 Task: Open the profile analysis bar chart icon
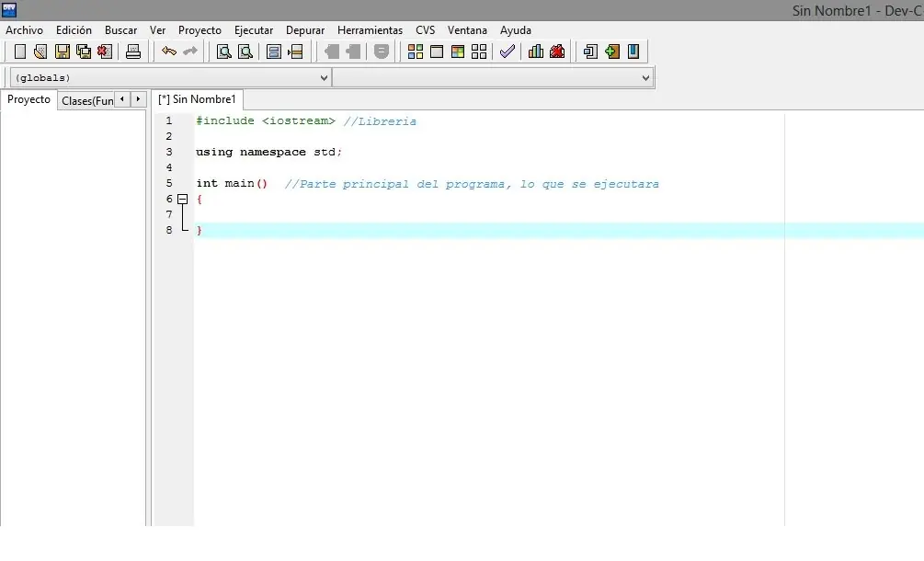click(x=536, y=52)
